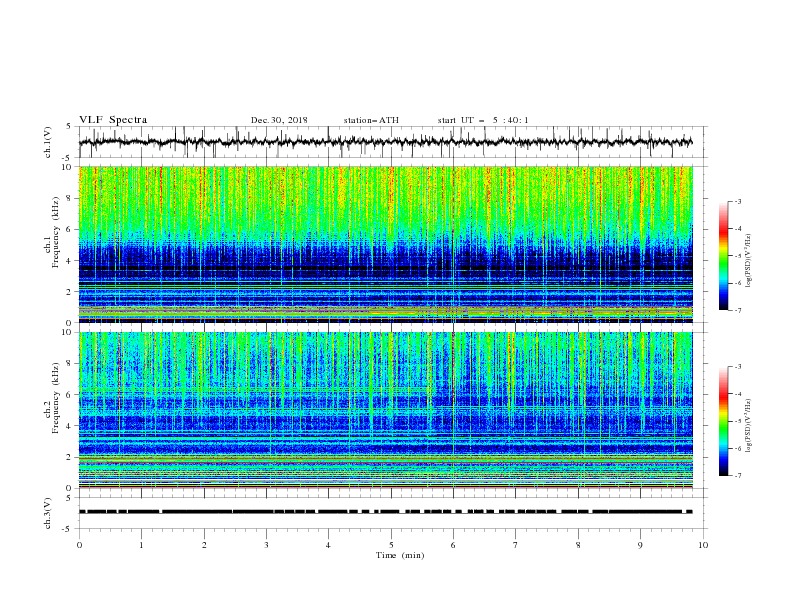The height and width of the screenshot is (612, 792).
Task: Click tick label '7' on Time axis
Action: 516,545
